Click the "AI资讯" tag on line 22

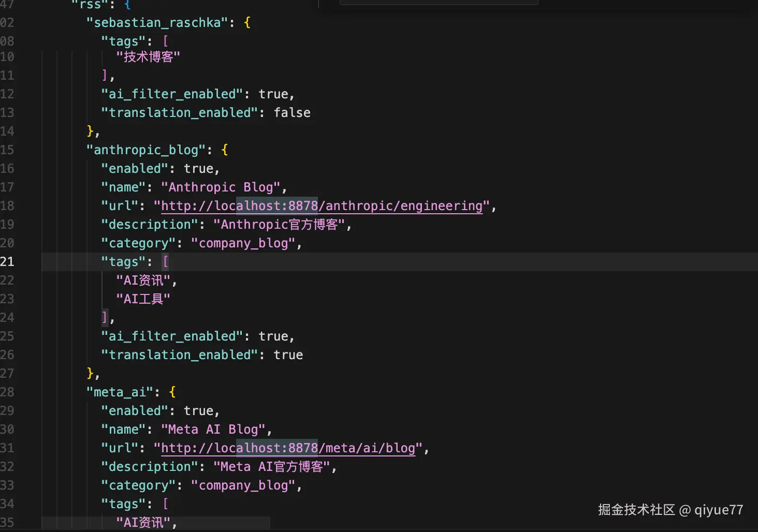pos(143,280)
